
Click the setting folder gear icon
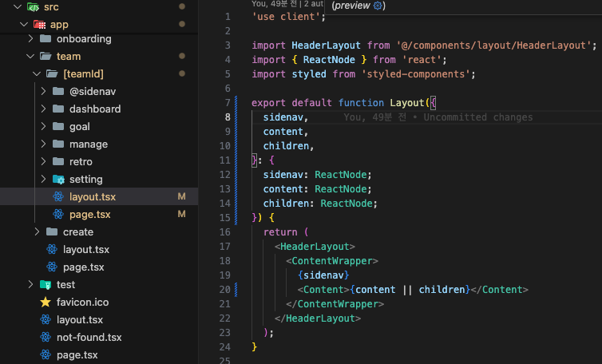pos(59,180)
